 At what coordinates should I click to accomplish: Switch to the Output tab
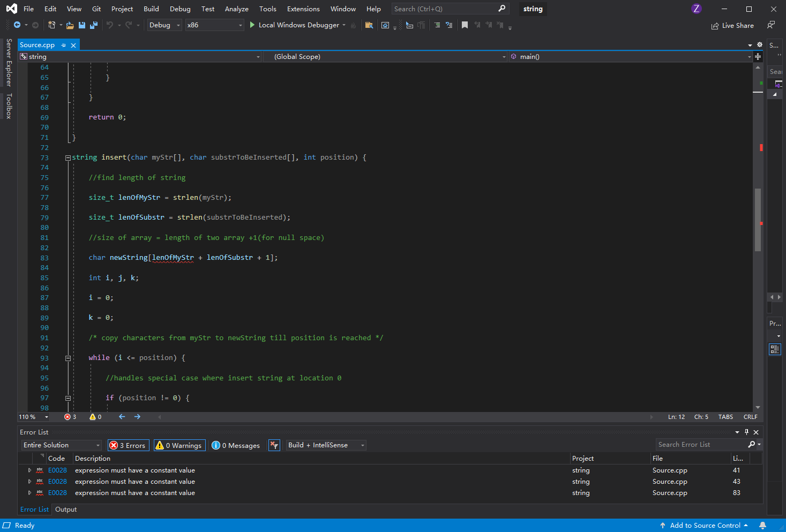(x=66, y=509)
